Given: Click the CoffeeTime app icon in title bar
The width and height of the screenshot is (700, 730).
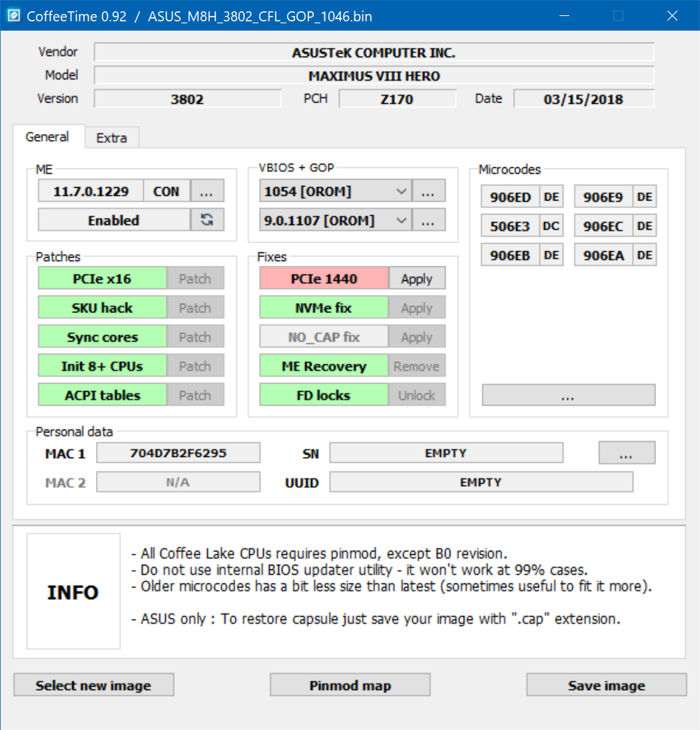Looking at the screenshot, I should pyautogui.click(x=14, y=16).
